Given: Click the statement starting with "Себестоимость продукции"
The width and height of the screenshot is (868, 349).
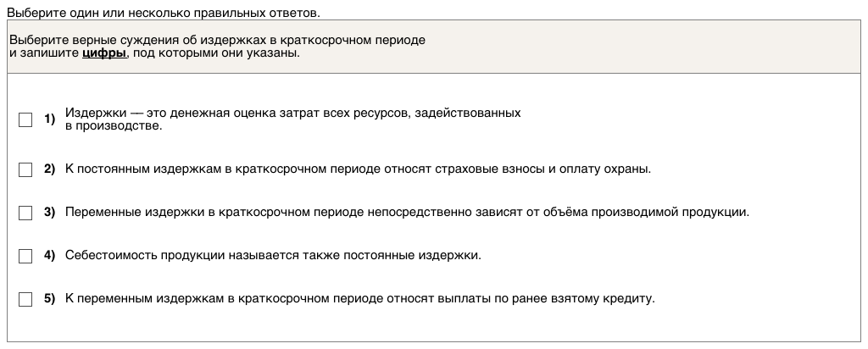Looking at the screenshot, I should point(273,255).
